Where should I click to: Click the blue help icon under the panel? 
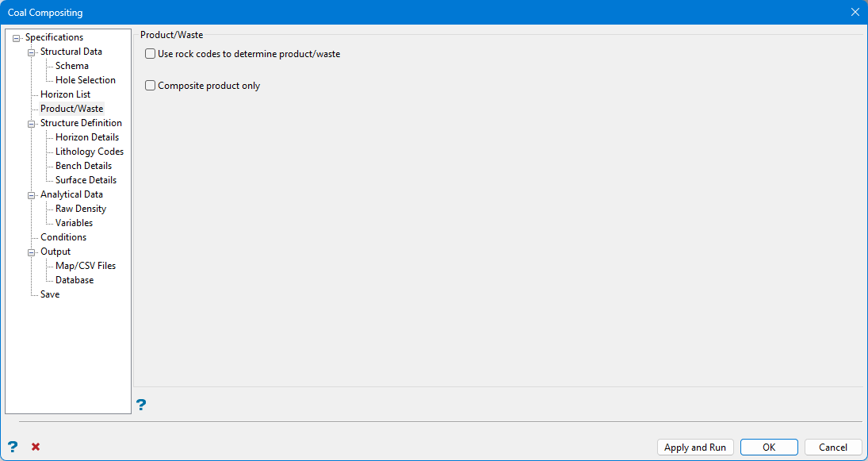(x=141, y=405)
